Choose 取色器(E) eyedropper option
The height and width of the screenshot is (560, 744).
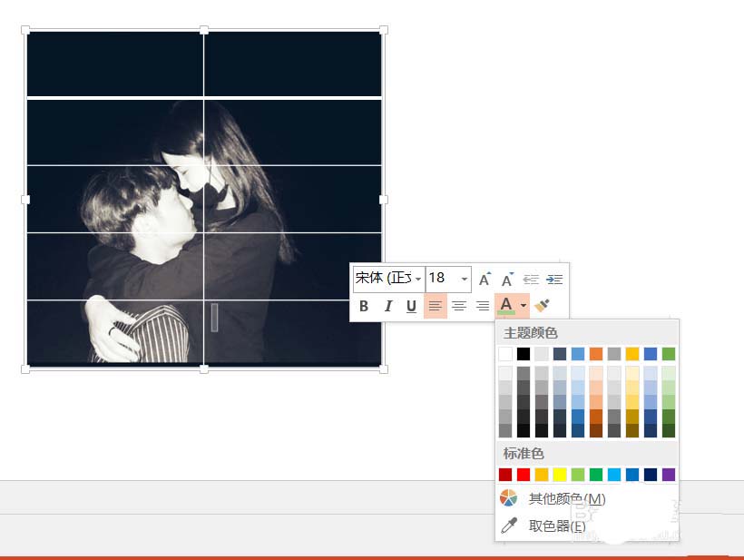click(x=587, y=526)
